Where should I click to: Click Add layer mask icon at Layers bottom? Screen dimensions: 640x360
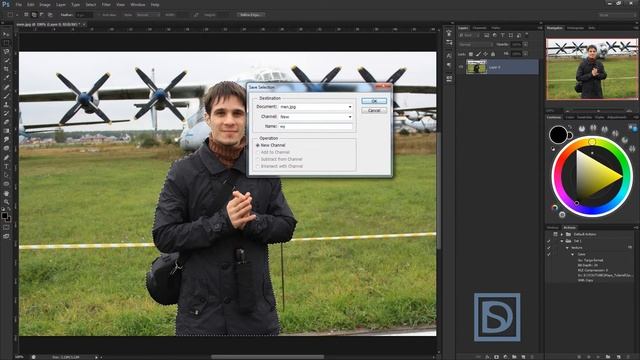pyautogui.click(x=496, y=357)
